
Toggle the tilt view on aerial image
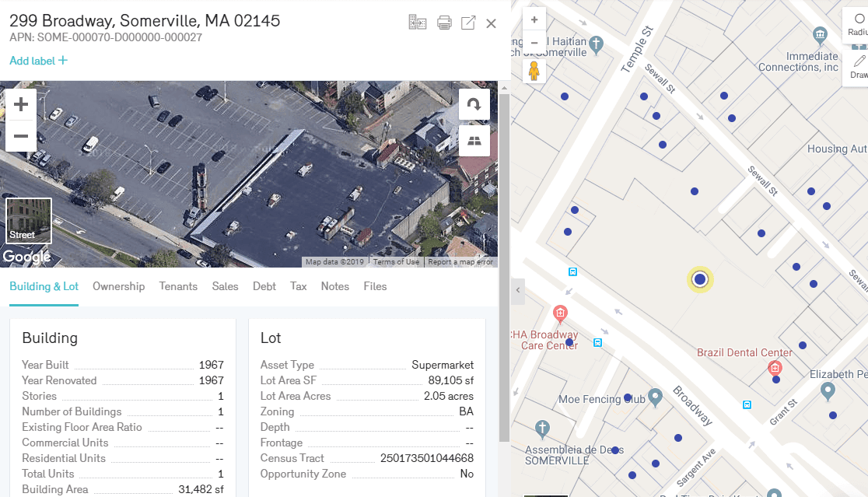(x=474, y=141)
